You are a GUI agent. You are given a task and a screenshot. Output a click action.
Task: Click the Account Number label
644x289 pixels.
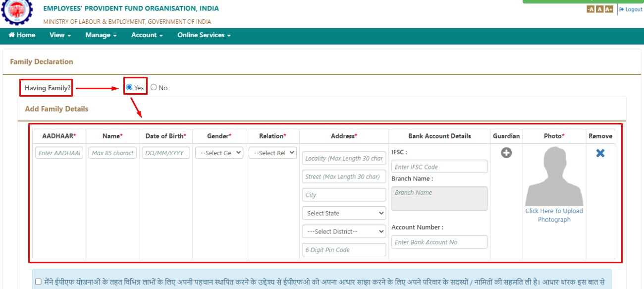pos(417,227)
